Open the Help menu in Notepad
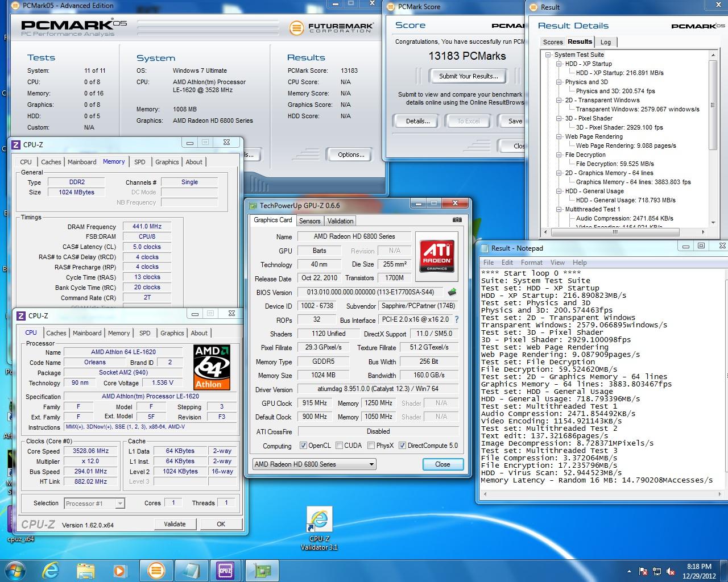The height and width of the screenshot is (582, 728). (x=580, y=263)
